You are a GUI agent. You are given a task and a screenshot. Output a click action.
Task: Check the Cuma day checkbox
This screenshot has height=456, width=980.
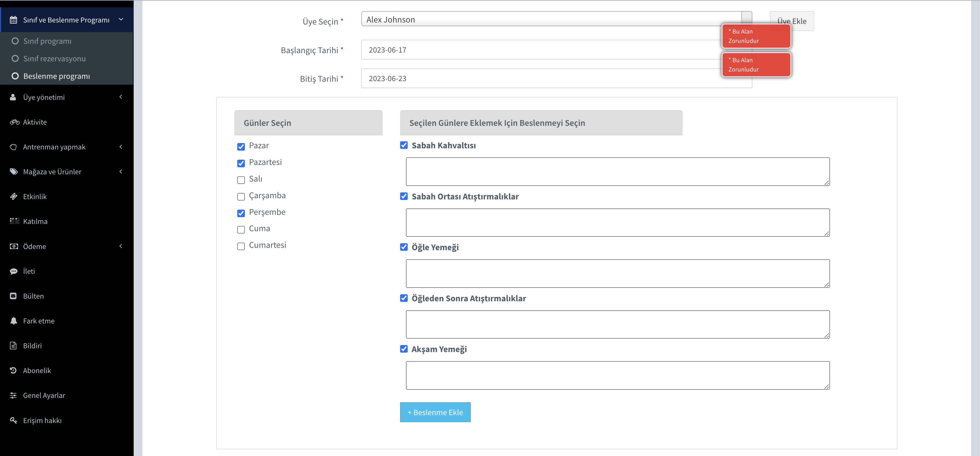(x=241, y=229)
